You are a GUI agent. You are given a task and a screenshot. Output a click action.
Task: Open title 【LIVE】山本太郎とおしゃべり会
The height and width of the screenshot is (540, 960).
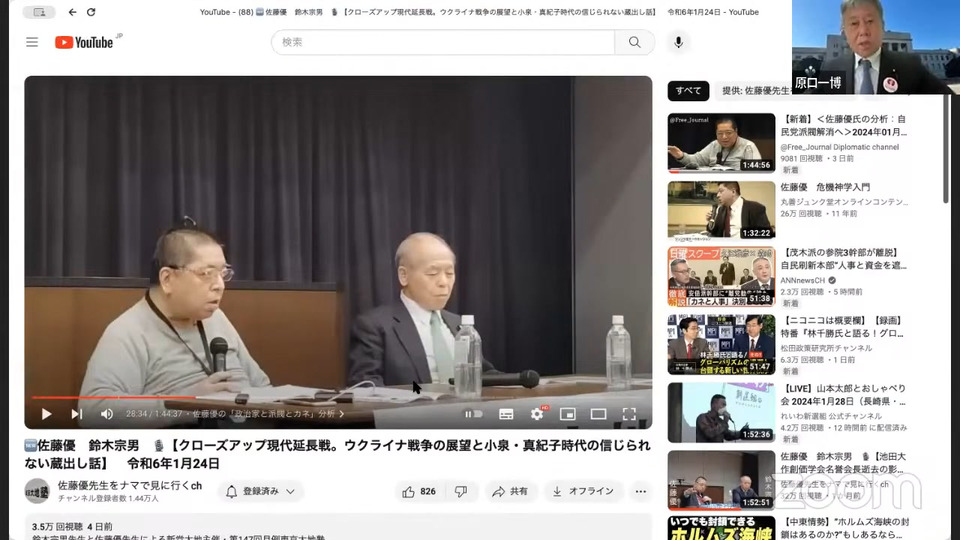(x=843, y=395)
